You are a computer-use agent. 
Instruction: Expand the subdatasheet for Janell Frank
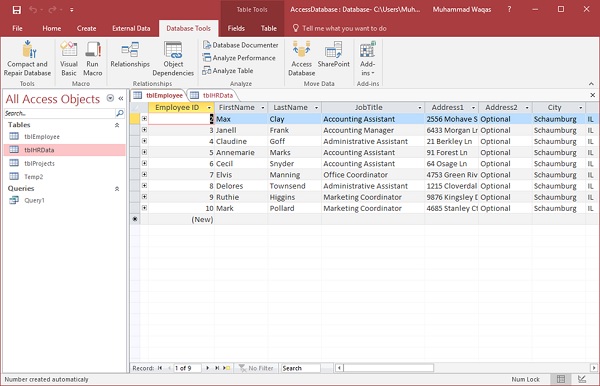pyautogui.click(x=144, y=130)
